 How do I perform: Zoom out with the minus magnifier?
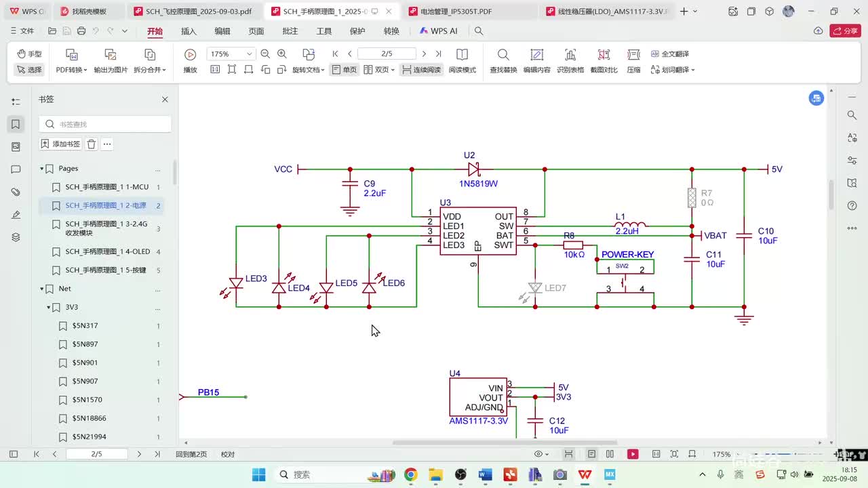[x=265, y=54]
